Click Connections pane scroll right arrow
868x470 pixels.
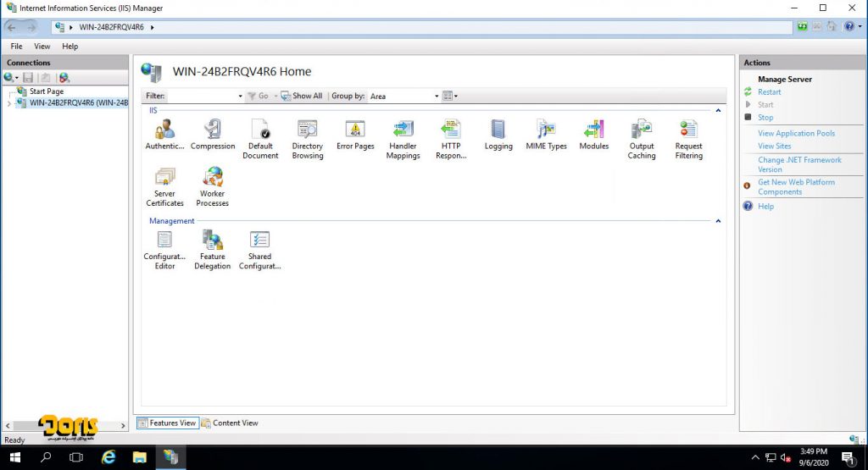point(123,426)
